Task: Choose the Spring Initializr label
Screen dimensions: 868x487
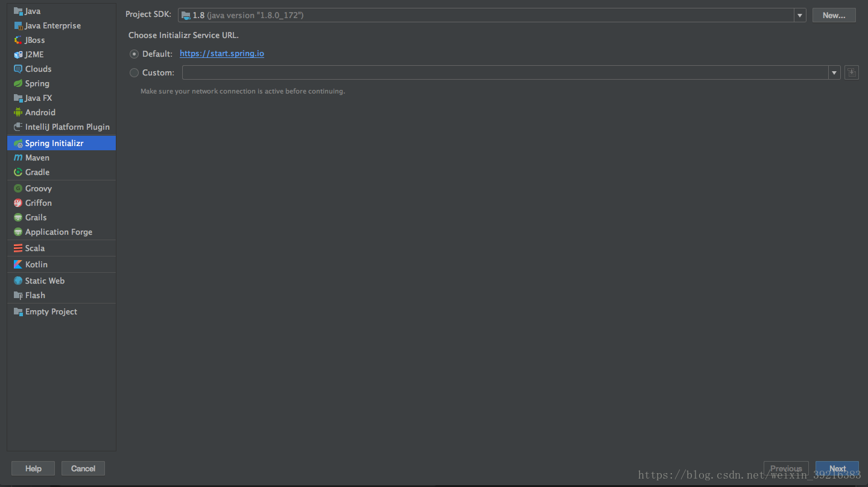Action: (x=54, y=144)
